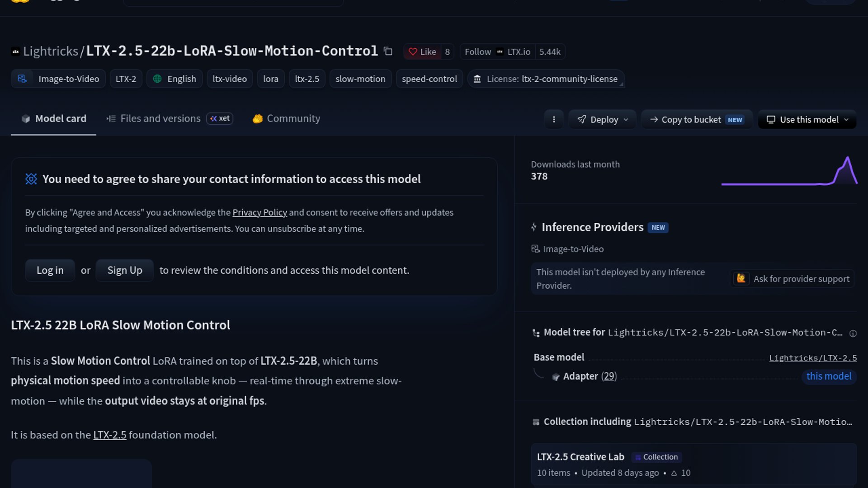Open the likes count showing 8

[448, 52]
